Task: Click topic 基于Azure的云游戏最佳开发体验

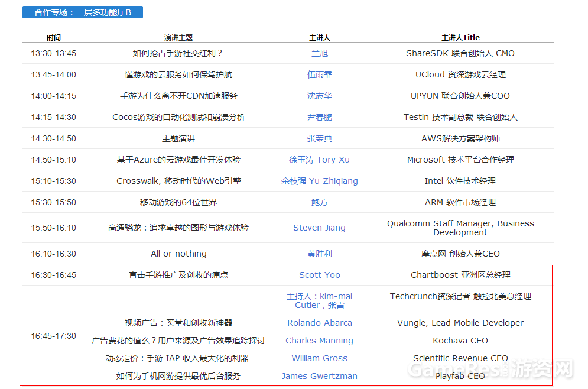Action: point(178,160)
